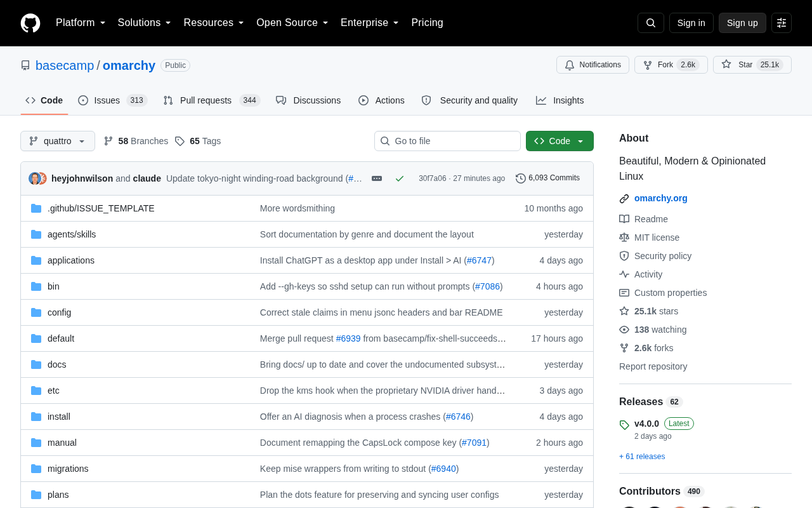The image size is (812, 508).
Task: Click the Sign up button
Action: [x=742, y=23]
